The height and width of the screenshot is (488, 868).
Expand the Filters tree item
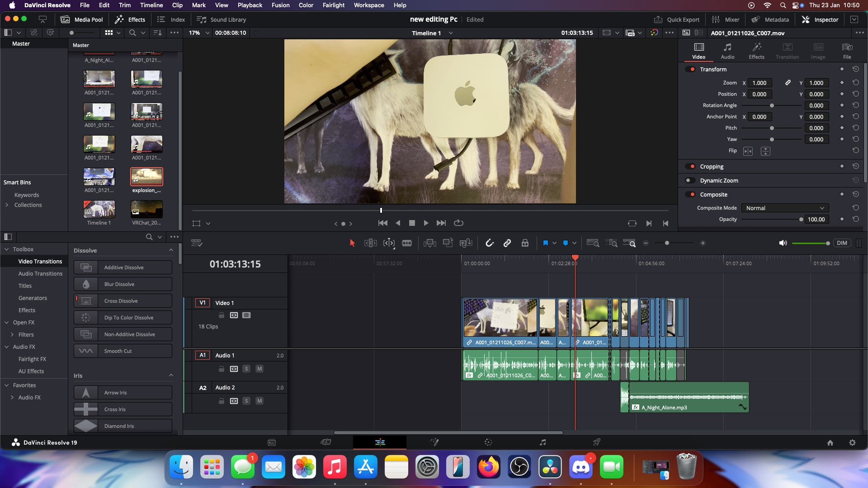pos(12,335)
